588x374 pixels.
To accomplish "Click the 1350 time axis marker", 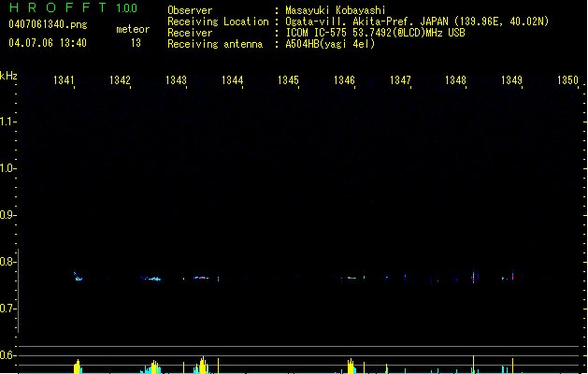I will click(567, 80).
